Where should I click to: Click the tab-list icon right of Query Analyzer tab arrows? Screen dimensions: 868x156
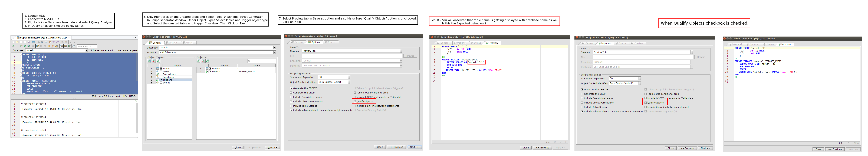pyautogui.click(x=136, y=38)
